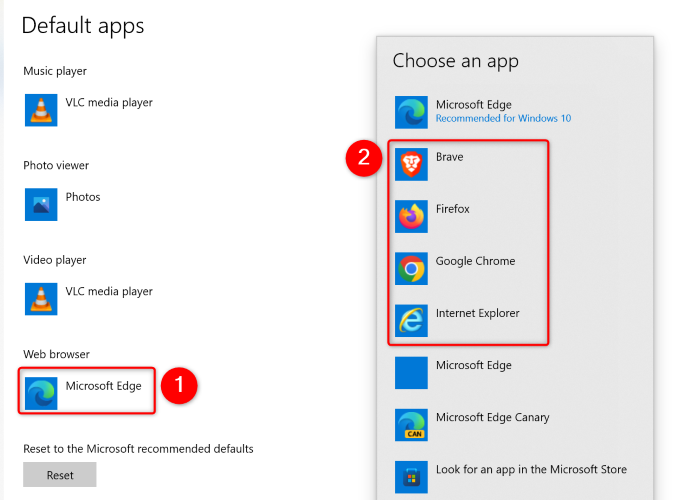Click the Edge icon under Web browser

(41, 392)
